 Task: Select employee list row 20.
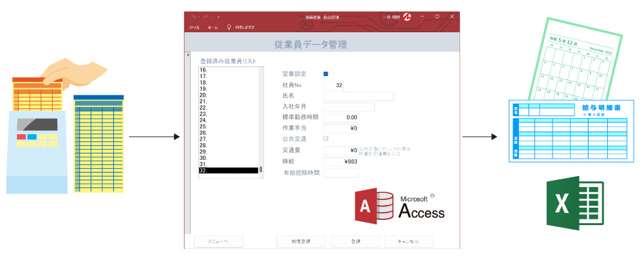pos(229,95)
